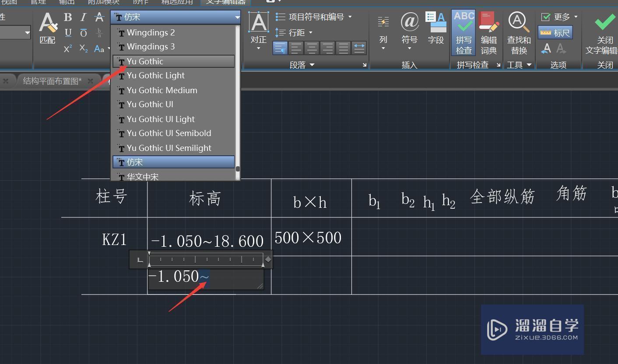Open 查找和替换 find and replace
Viewport: 618px width, 364px height.
coord(519,33)
